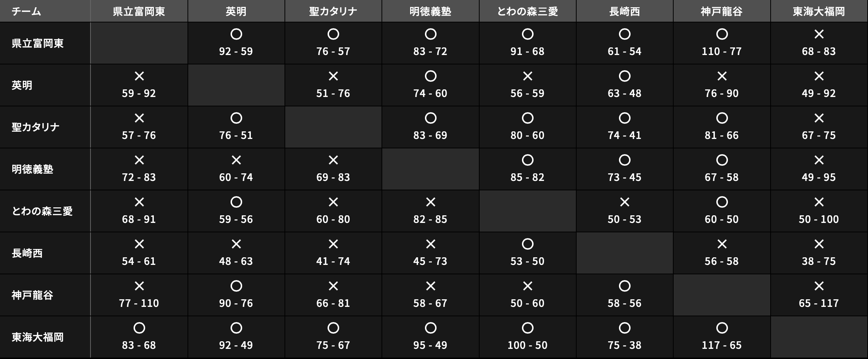Click the とわの森三愛 column header
The width and height of the screenshot is (868, 359).
tap(527, 12)
